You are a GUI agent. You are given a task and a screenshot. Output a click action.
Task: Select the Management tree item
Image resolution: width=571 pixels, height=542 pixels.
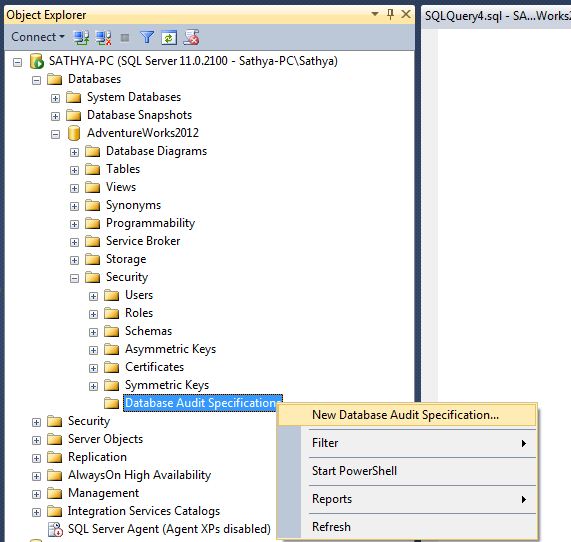tap(103, 493)
